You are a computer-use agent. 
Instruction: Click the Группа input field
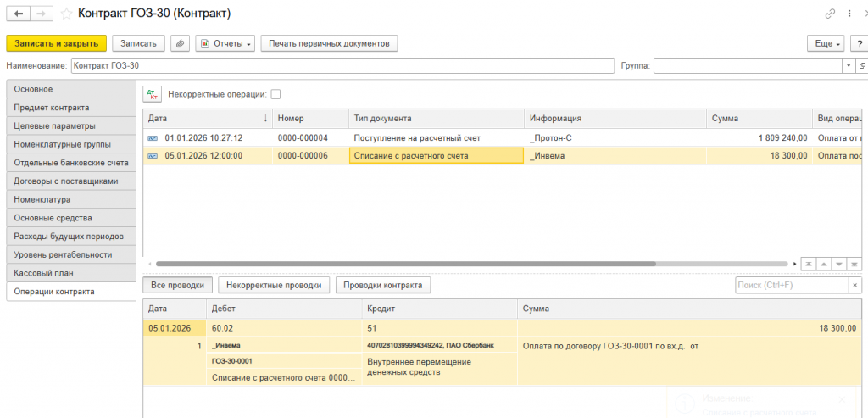(748, 66)
